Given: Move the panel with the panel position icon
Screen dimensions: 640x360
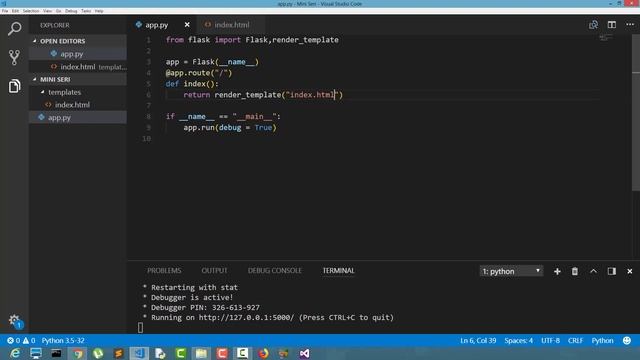Looking at the screenshot, I should [611, 271].
